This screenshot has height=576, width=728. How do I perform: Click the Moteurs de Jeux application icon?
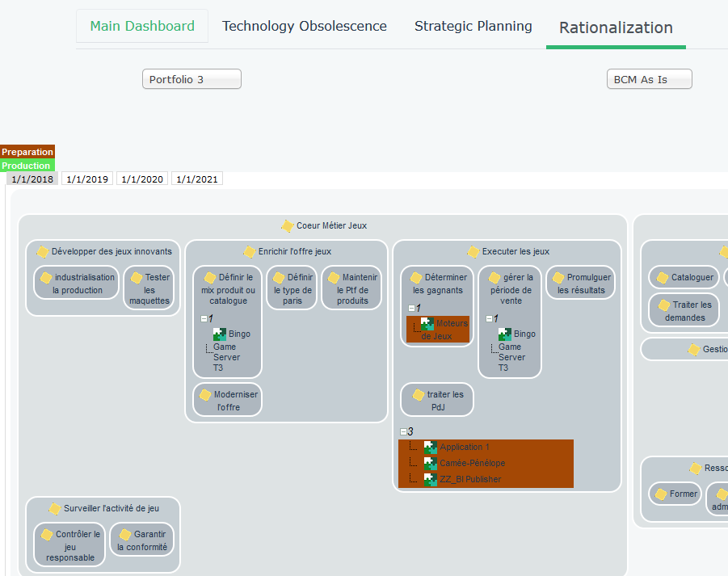click(428, 324)
